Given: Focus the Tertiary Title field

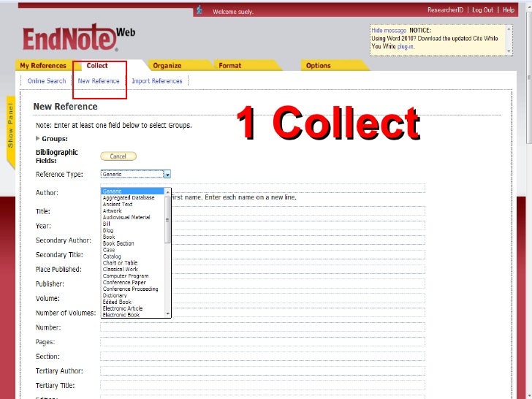Looking at the screenshot, I should [x=262, y=385].
